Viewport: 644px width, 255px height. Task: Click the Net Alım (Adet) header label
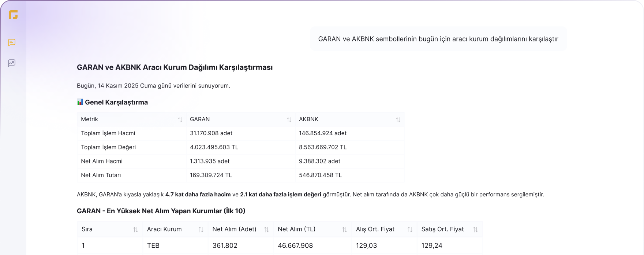(234, 229)
